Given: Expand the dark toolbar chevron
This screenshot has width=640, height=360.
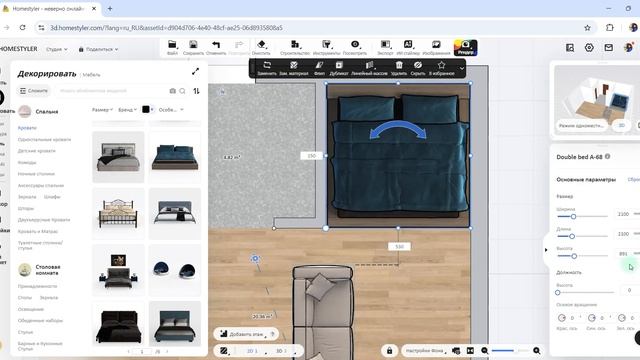Looking at the screenshot, I should click(x=462, y=68).
